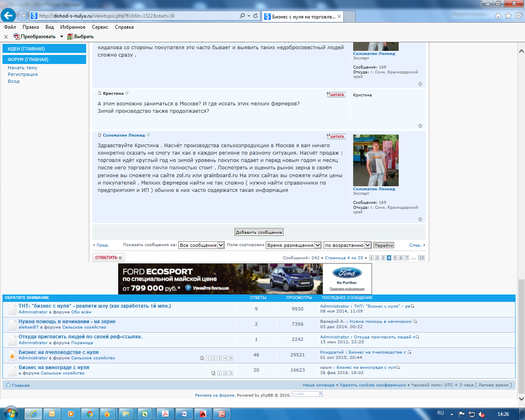
Task: Launch Google Chrome from the taskbar
Action: pos(89,414)
